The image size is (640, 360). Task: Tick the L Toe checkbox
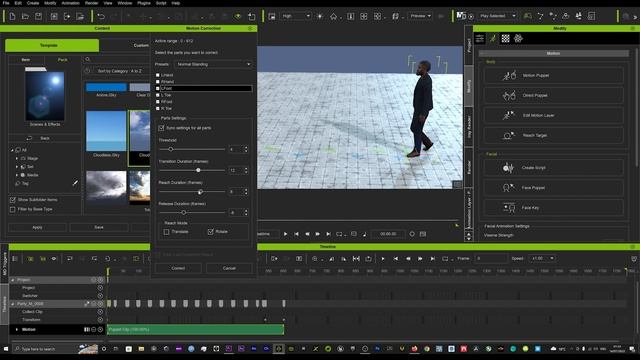click(x=158, y=95)
